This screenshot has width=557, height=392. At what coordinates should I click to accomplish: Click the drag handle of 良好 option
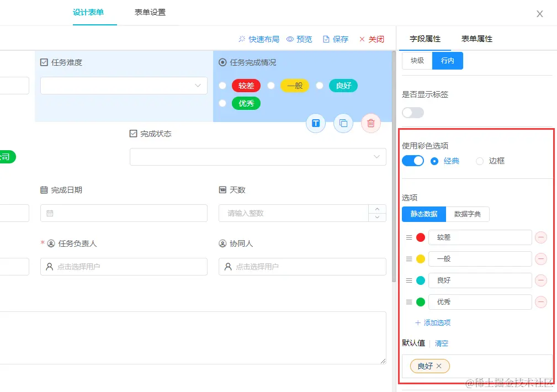pos(409,280)
